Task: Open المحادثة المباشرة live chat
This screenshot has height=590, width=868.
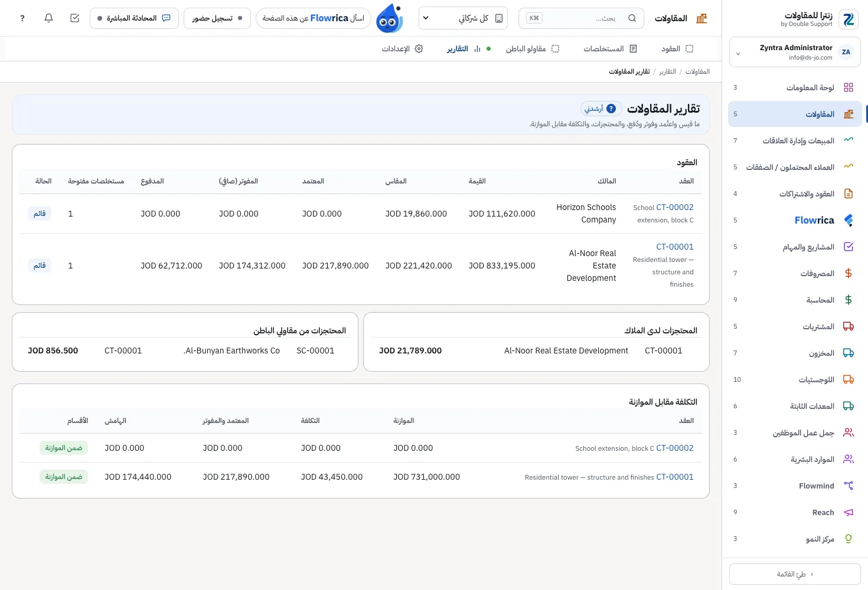Action: click(134, 18)
